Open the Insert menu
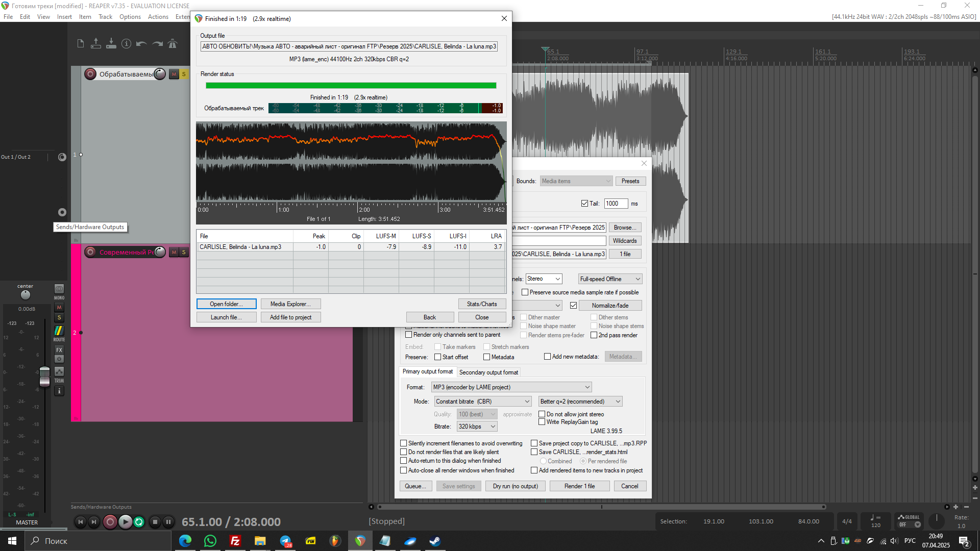980x551 pixels. click(64, 17)
